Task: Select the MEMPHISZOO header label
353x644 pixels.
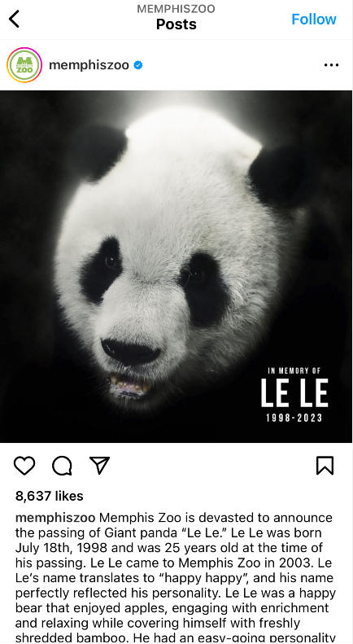Action: (x=176, y=9)
